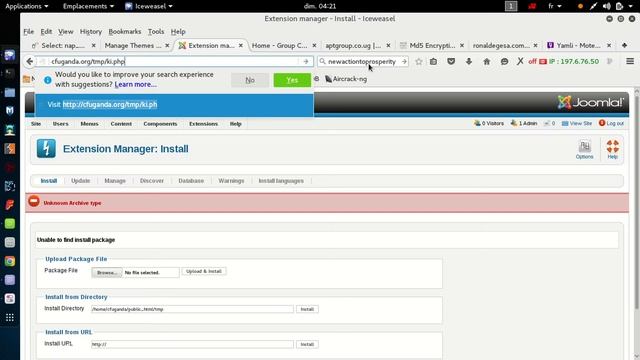Select the Database submenu tab
This screenshot has height=360, width=640.
pyautogui.click(x=191, y=180)
